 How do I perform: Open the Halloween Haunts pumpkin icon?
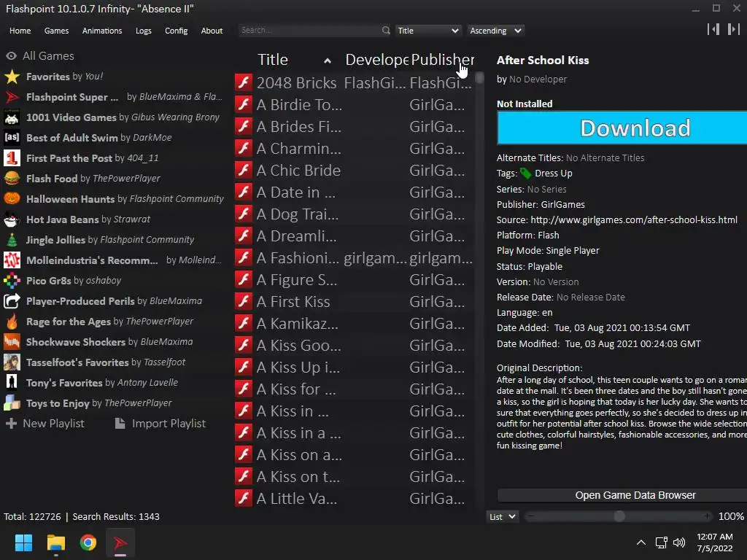point(12,199)
